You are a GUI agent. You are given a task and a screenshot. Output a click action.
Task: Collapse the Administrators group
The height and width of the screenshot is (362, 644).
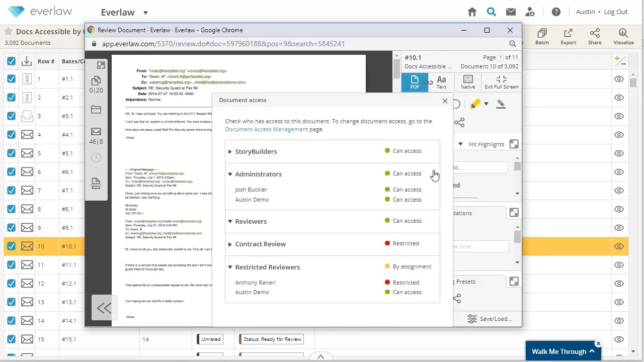pyautogui.click(x=230, y=174)
